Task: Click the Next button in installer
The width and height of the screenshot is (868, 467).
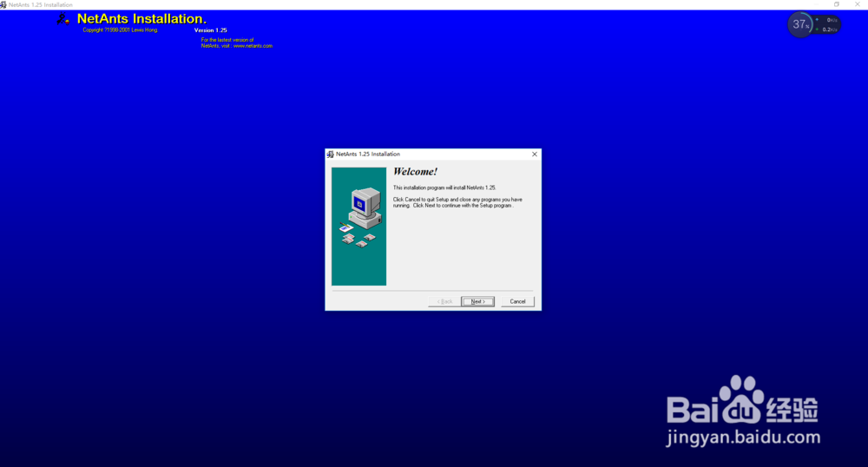Action: (477, 301)
